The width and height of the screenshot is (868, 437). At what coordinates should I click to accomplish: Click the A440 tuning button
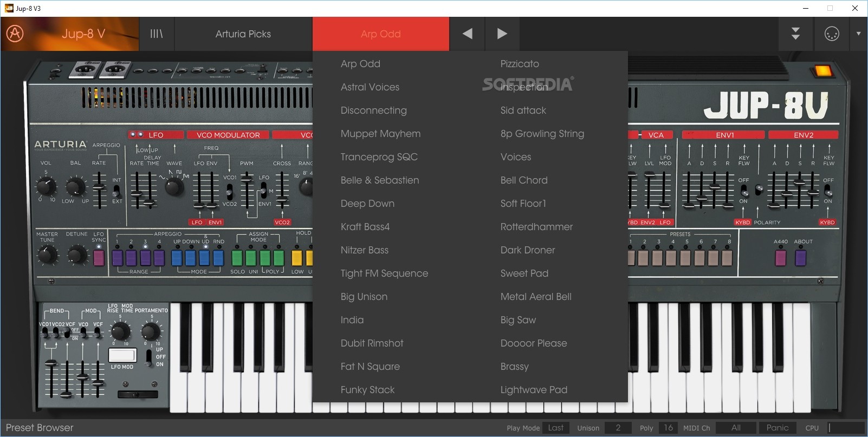781,257
